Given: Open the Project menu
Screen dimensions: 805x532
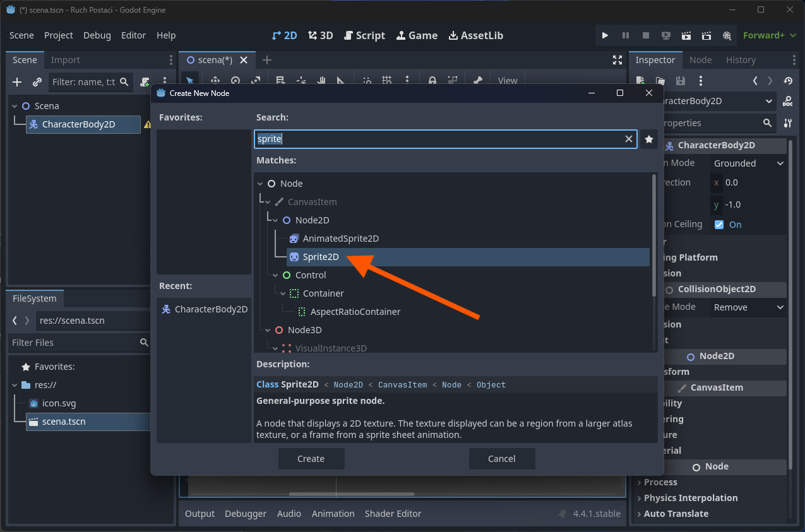Looking at the screenshot, I should 59,35.
